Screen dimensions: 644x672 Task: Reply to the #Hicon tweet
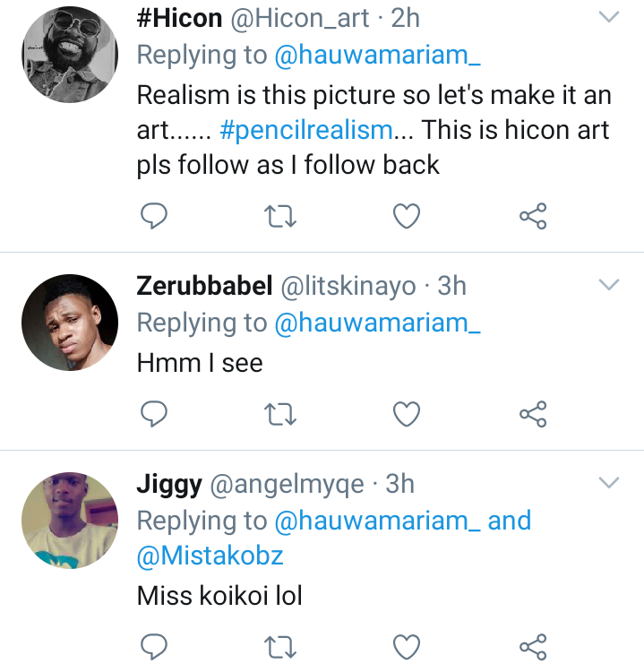[155, 216]
